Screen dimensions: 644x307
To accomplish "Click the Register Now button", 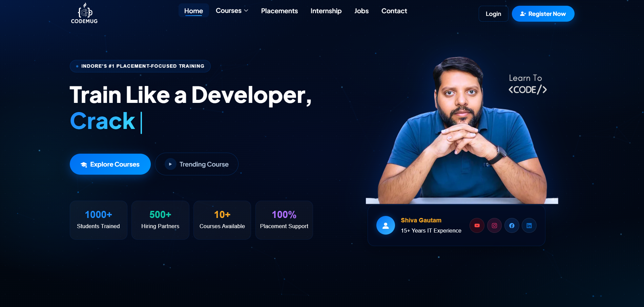I will [543, 14].
